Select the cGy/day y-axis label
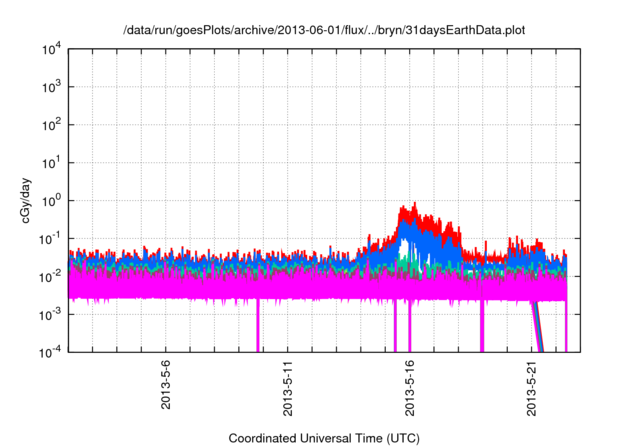Screen dimensions: 640x448 [x=25, y=200]
